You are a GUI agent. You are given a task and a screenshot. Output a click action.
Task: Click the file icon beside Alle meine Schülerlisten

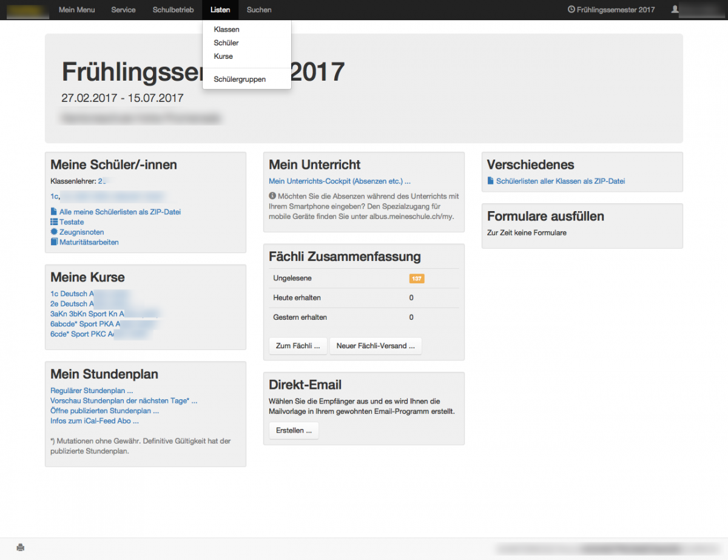click(54, 212)
